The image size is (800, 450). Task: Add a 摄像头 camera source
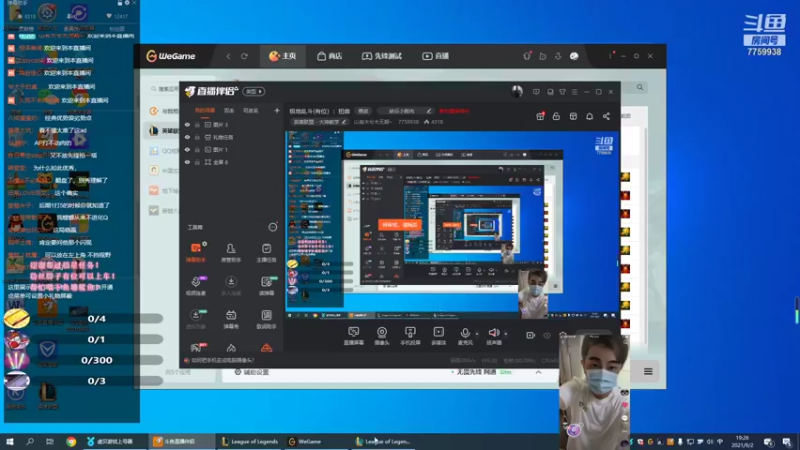click(382, 336)
